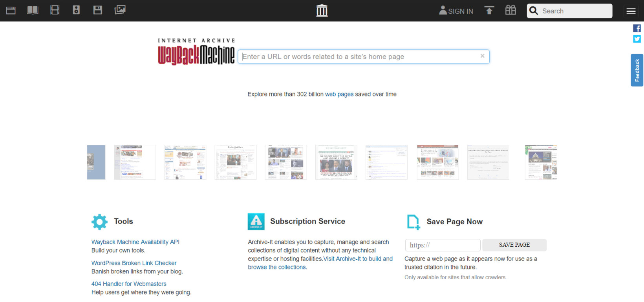The height and width of the screenshot is (302, 644).
Task: Open the Video film strip icon
Action: click(55, 10)
